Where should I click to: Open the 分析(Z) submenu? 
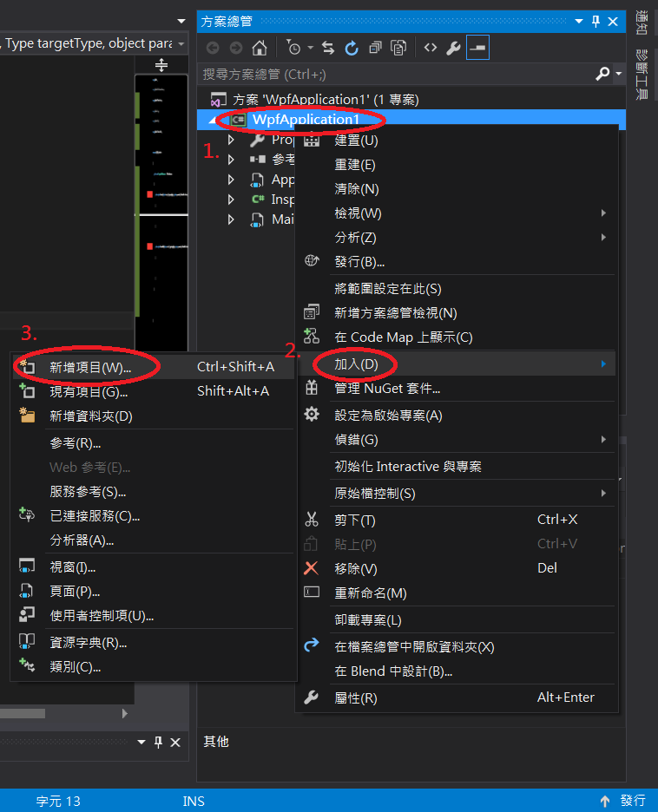click(x=457, y=238)
